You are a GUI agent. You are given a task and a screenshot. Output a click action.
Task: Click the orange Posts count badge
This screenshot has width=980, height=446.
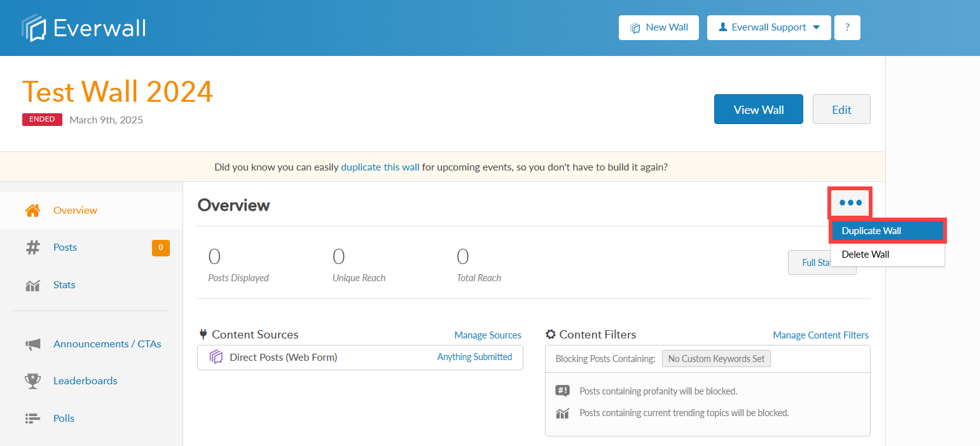tap(161, 247)
